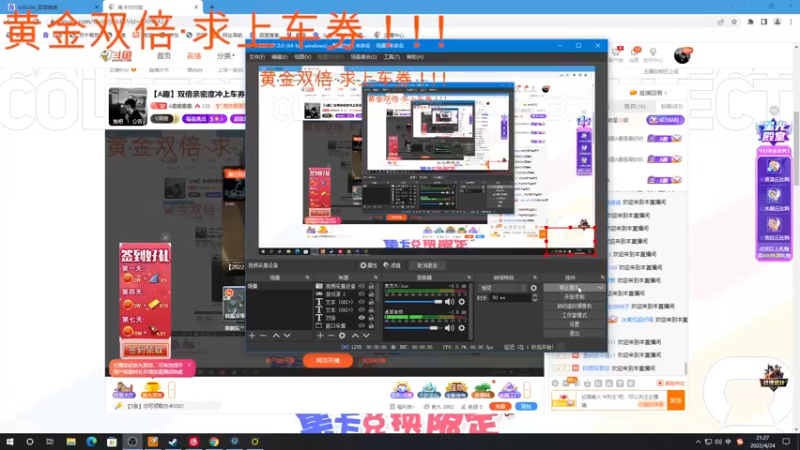The image size is (800, 450).
Task: Pop out the audio mixer dock panel
Action: pos(469,278)
